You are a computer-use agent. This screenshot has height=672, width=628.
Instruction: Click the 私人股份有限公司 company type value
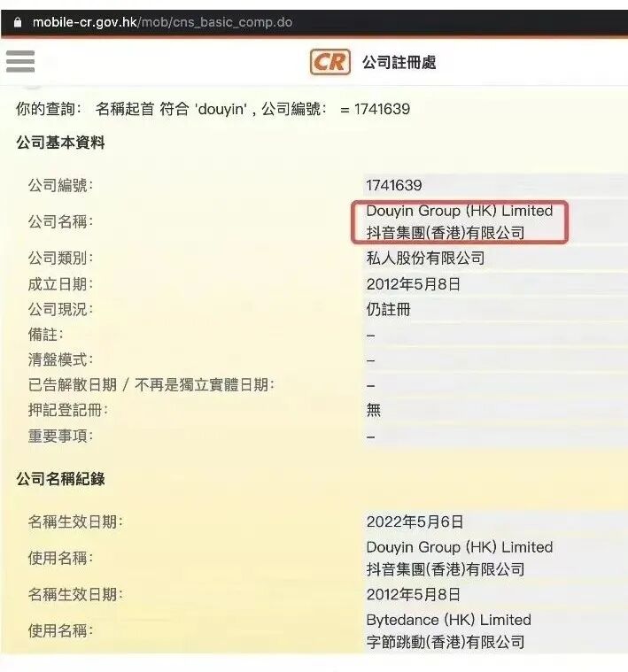click(x=425, y=258)
